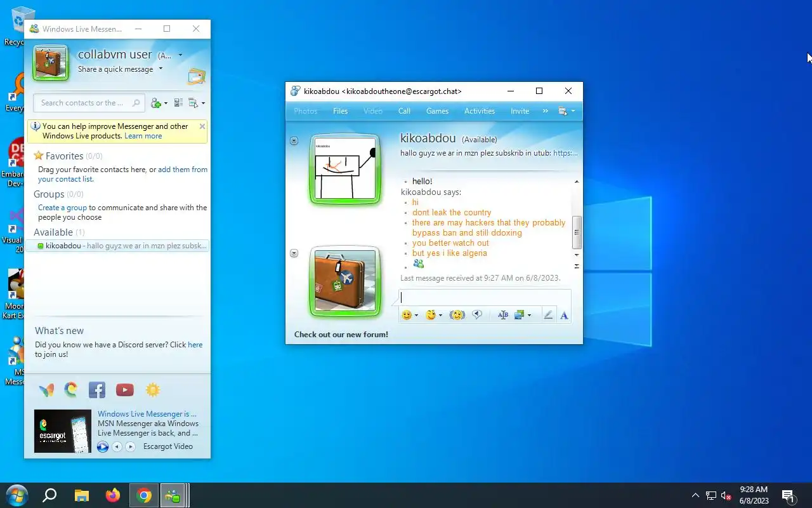Open the notification center icon
Image resolution: width=812 pixels, height=508 pixels.
[x=789, y=496]
